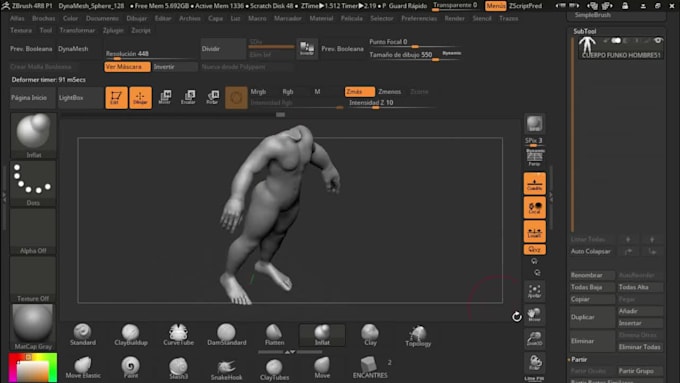Toggle the floor Cuadric grid

(x=534, y=183)
